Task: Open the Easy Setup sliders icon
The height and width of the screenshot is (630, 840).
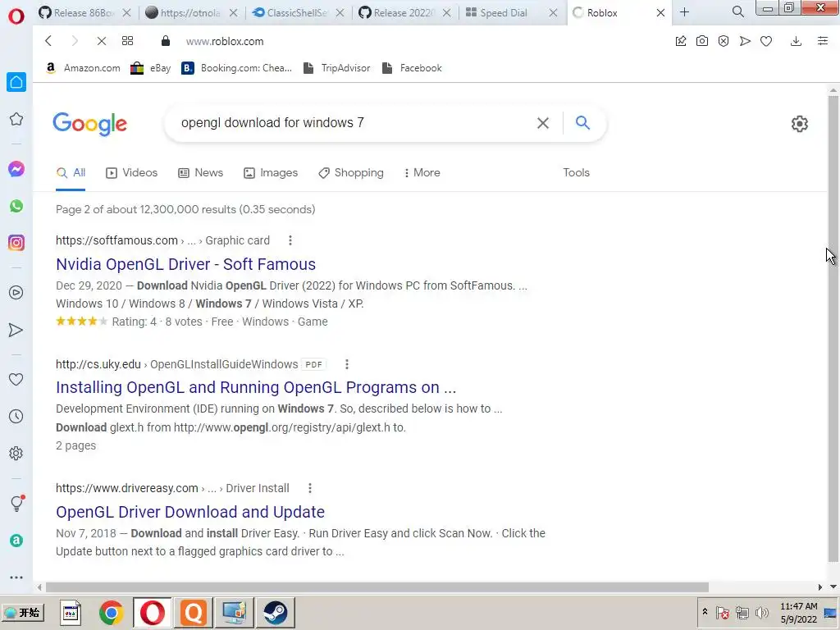Action: point(823,41)
